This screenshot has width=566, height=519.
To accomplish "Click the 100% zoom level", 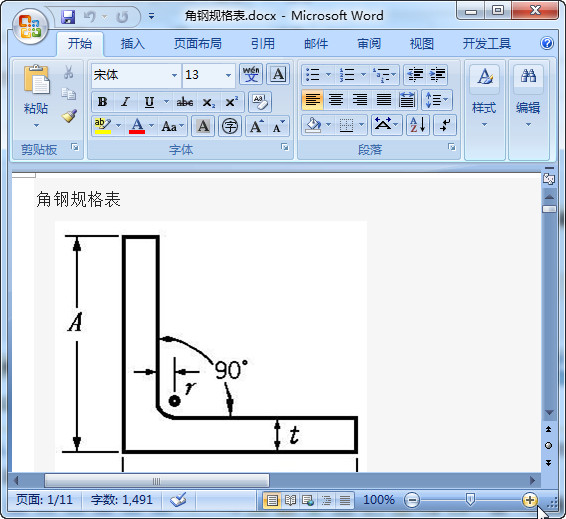I will tap(379, 500).
